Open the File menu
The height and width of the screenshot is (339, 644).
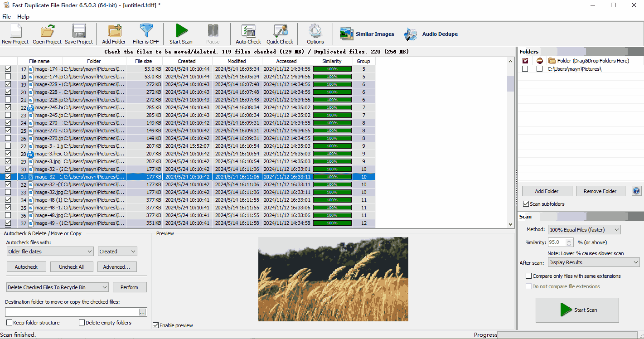click(x=6, y=16)
